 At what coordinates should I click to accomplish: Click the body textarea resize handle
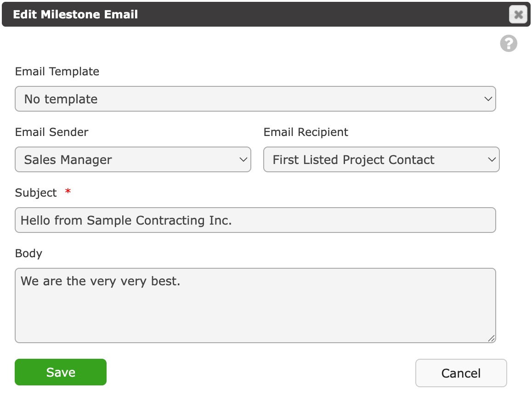point(491,338)
